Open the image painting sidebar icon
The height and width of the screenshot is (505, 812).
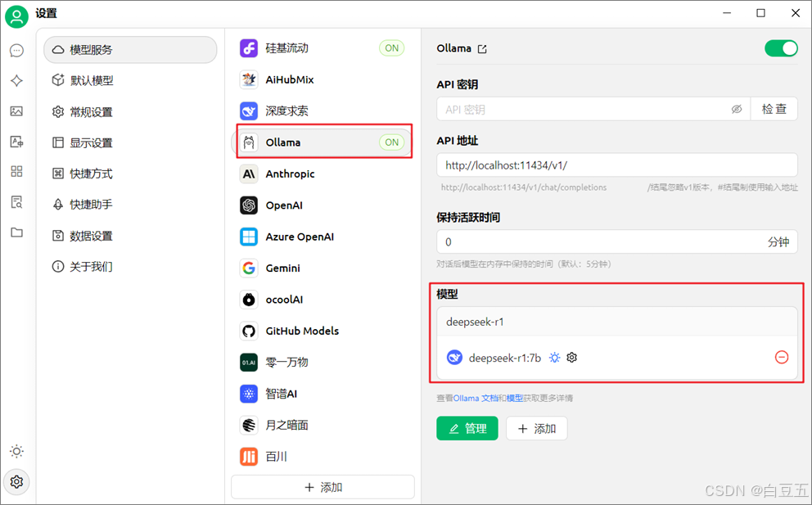pyautogui.click(x=16, y=110)
